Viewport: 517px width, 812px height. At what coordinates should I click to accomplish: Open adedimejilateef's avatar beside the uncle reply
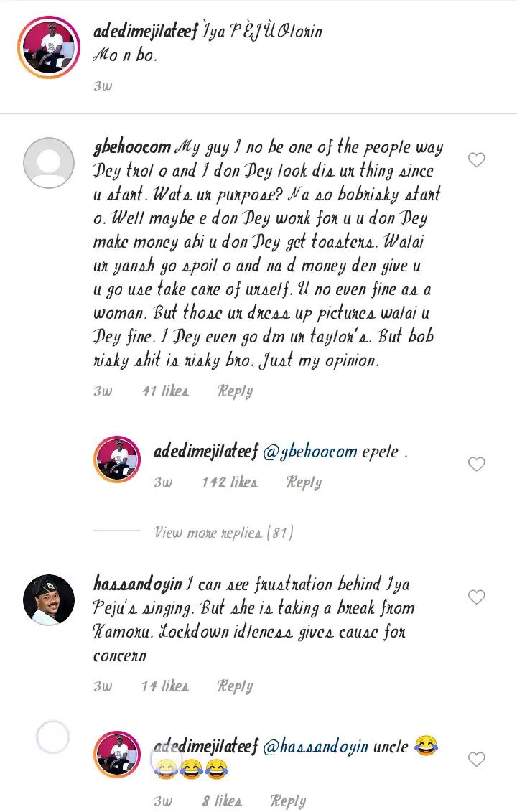[117, 755]
